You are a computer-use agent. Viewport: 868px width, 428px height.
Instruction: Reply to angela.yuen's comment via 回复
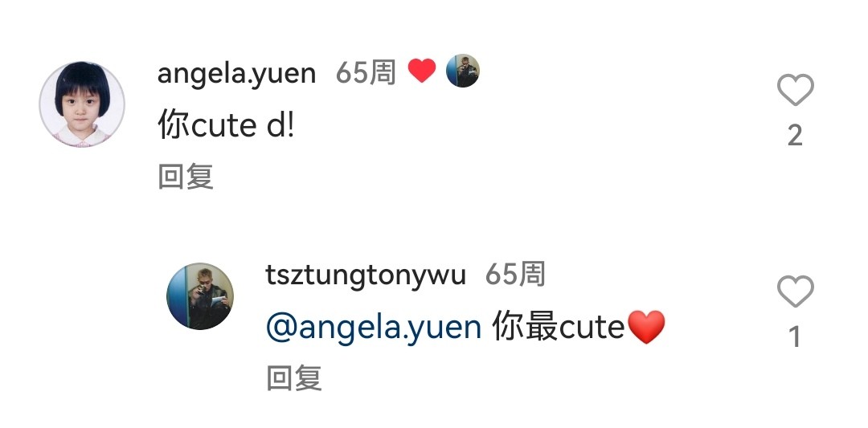tap(186, 177)
